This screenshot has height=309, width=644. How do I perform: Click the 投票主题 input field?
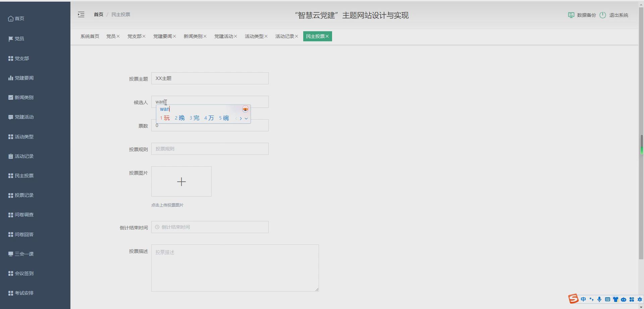(210, 78)
